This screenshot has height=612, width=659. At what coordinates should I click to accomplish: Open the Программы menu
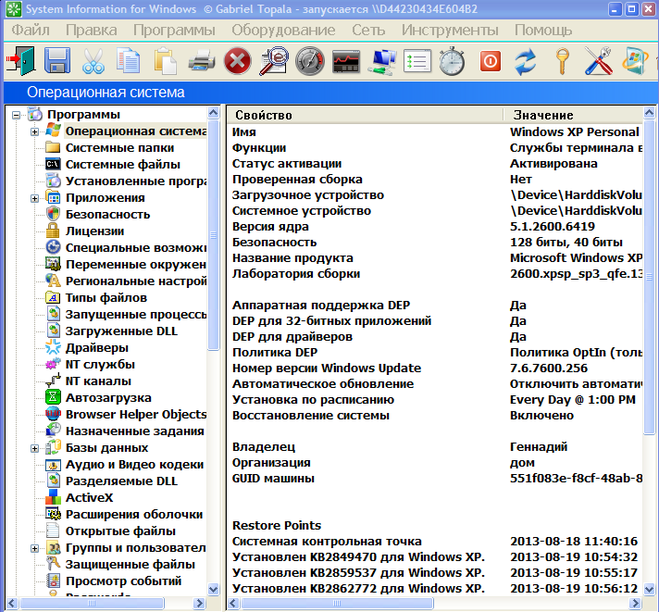point(174,30)
